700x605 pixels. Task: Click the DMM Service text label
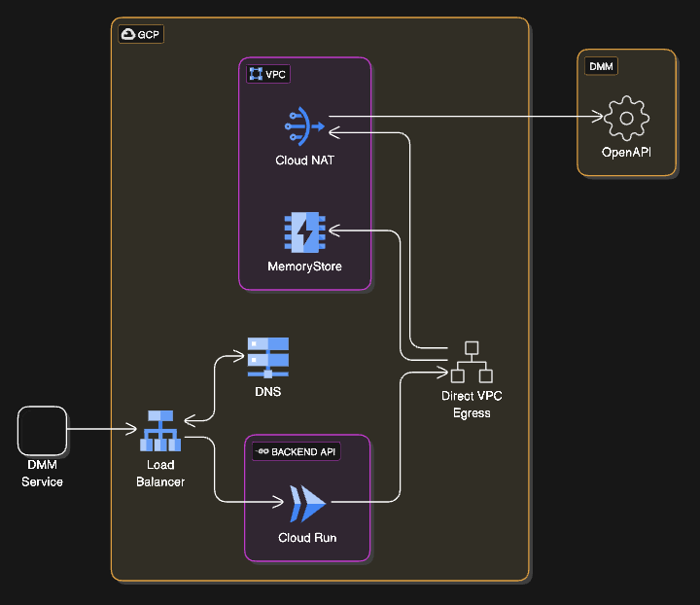(43, 474)
